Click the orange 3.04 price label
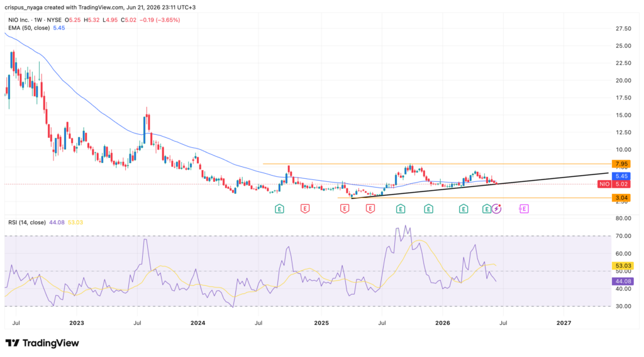The image size is (644, 357). (622, 198)
